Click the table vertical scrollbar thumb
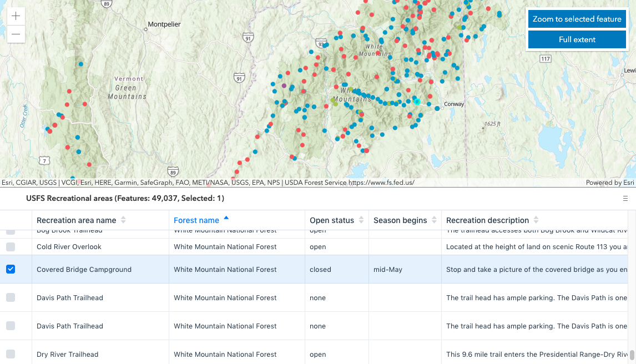The height and width of the screenshot is (364, 636). pyautogui.click(x=632, y=355)
